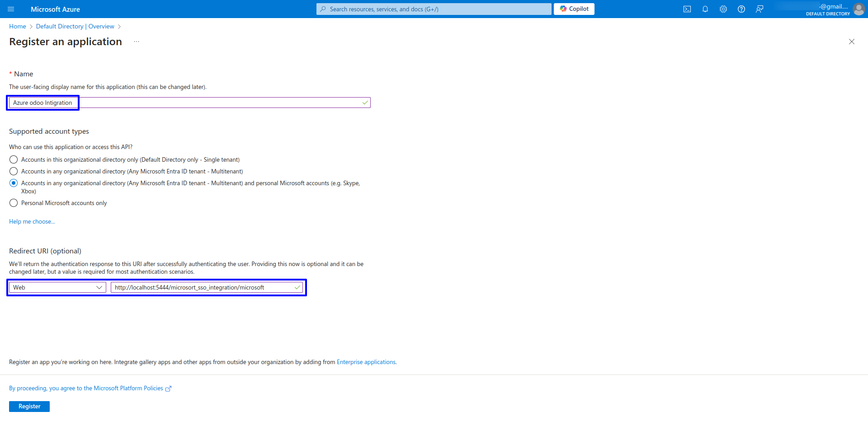
Task: Edit the Redirect URI text field
Action: point(207,287)
